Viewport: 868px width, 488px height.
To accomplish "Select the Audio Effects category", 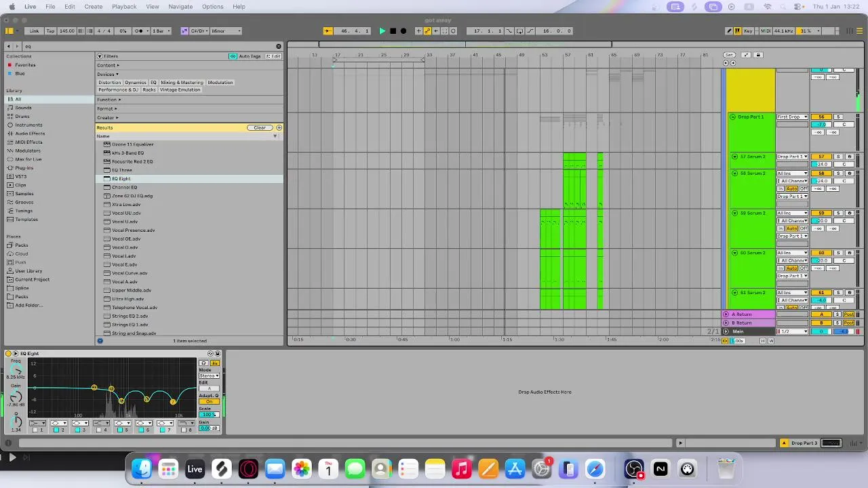I will click(30, 134).
